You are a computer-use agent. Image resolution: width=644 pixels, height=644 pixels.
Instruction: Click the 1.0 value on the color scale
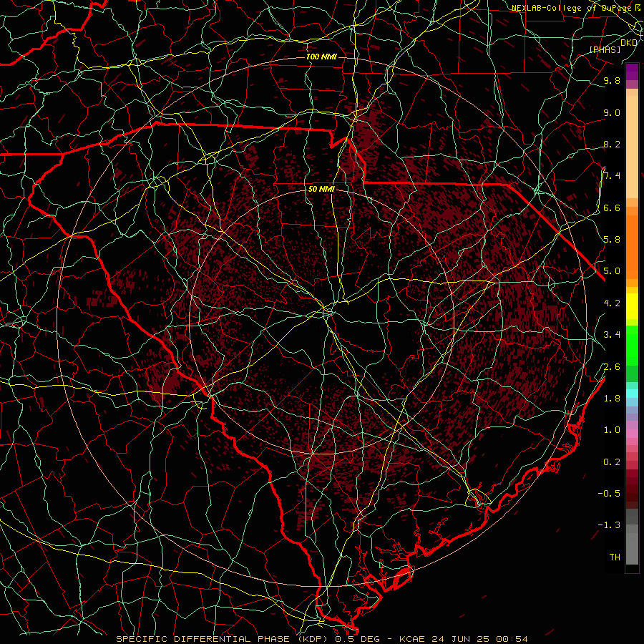click(612, 430)
